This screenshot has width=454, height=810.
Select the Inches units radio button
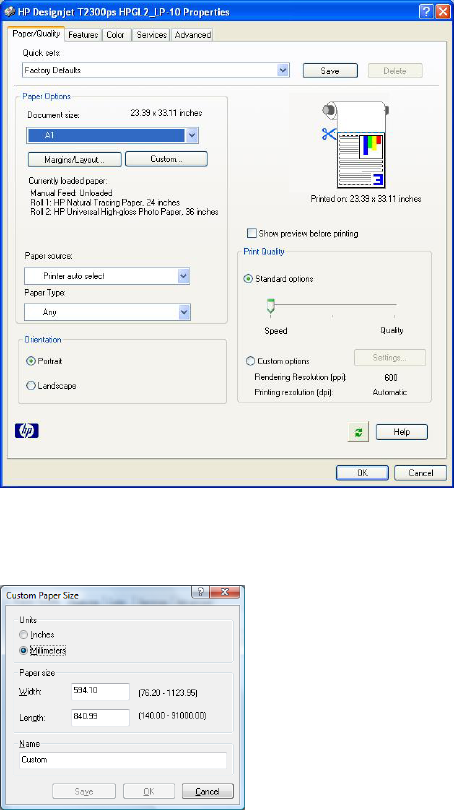[23, 634]
